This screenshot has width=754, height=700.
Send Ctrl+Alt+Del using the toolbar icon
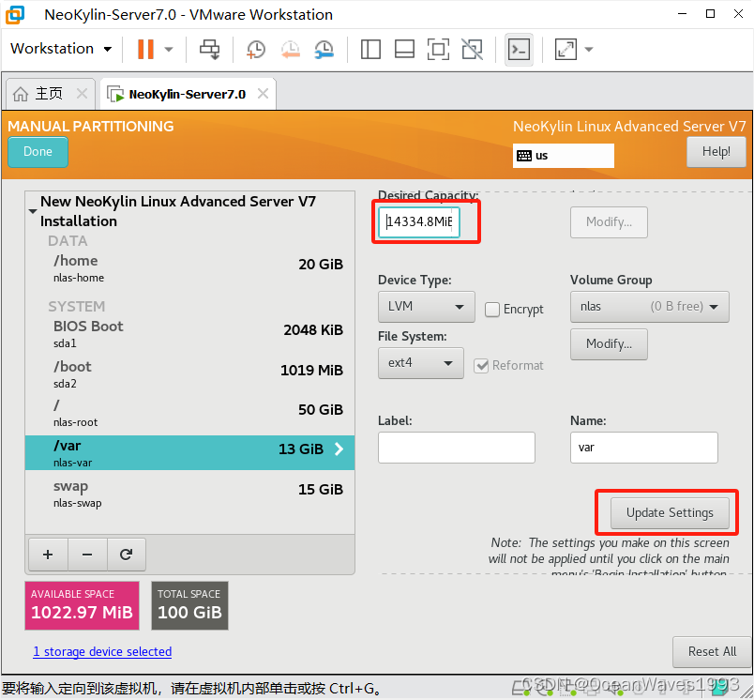coord(209,49)
